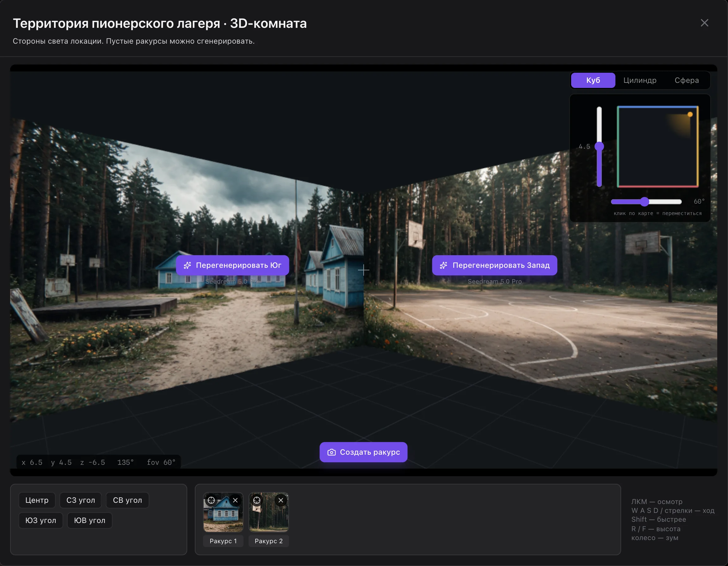Image resolution: width=728 pixels, height=566 pixels.
Task: Click the 135° rotation readout
Action: [x=125, y=462]
